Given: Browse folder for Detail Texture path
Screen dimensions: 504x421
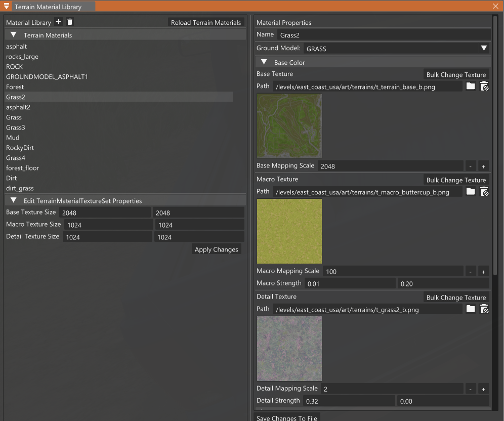Looking at the screenshot, I should tap(471, 309).
